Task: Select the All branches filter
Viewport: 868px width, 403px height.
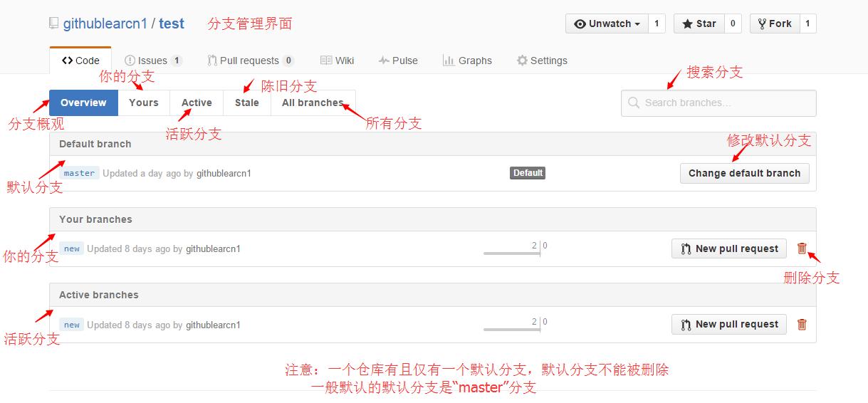Action: (313, 103)
